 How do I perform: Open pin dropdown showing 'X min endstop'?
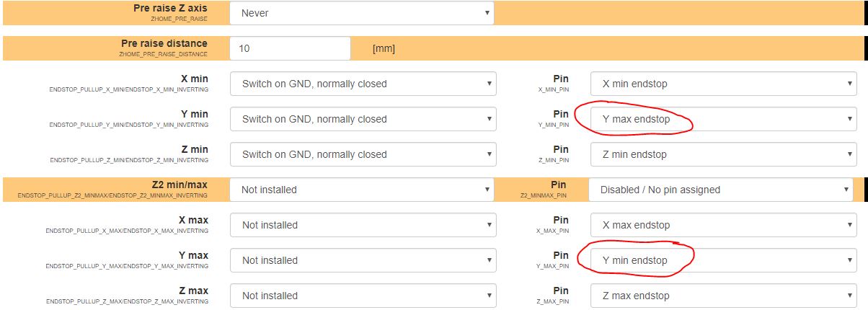tap(723, 84)
